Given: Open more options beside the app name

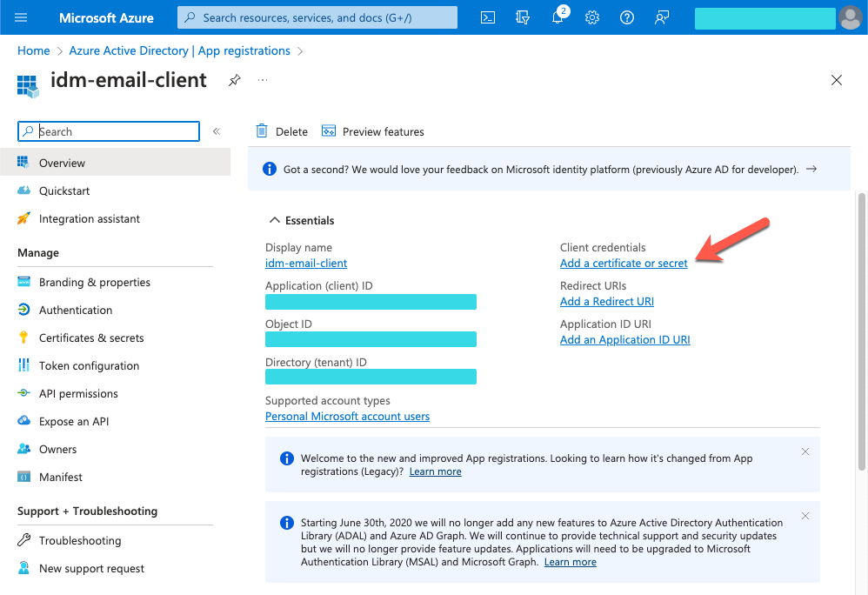Looking at the screenshot, I should (263, 80).
